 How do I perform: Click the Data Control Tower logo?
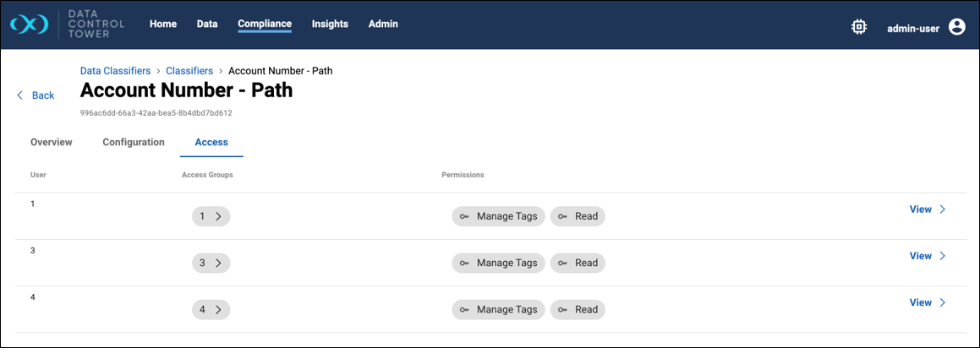(29, 25)
